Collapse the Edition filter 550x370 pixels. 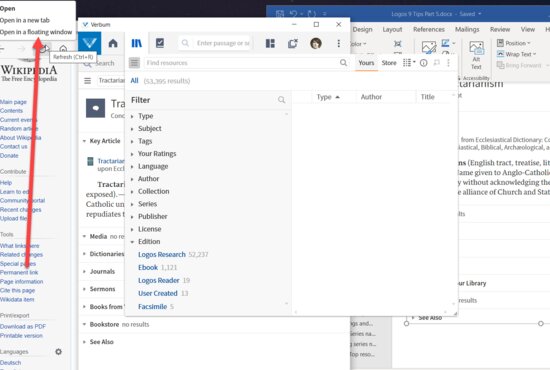point(149,241)
